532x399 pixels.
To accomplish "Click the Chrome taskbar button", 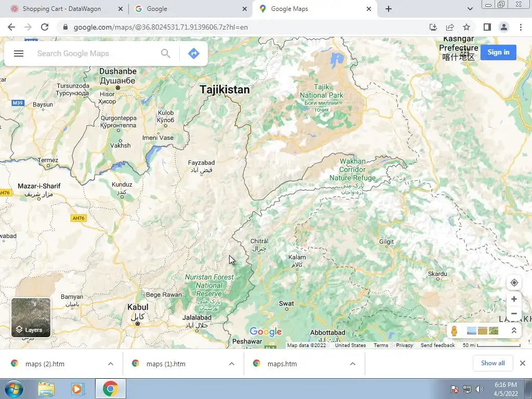I will pyautogui.click(x=110, y=389).
